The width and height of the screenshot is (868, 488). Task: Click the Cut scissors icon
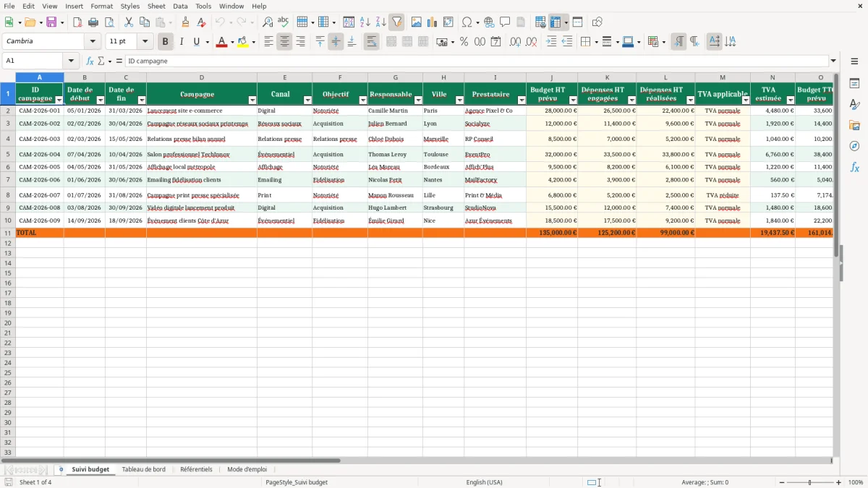point(129,22)
